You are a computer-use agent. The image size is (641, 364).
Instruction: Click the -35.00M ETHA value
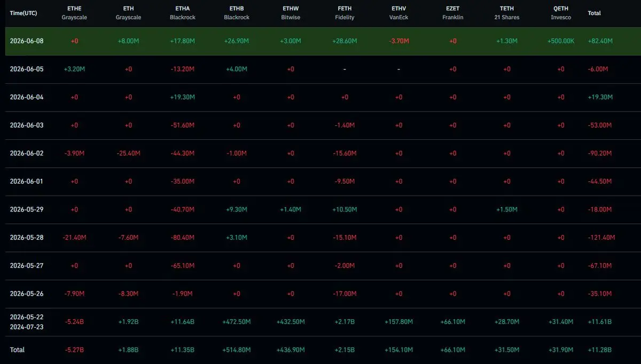tap(183, 181)
